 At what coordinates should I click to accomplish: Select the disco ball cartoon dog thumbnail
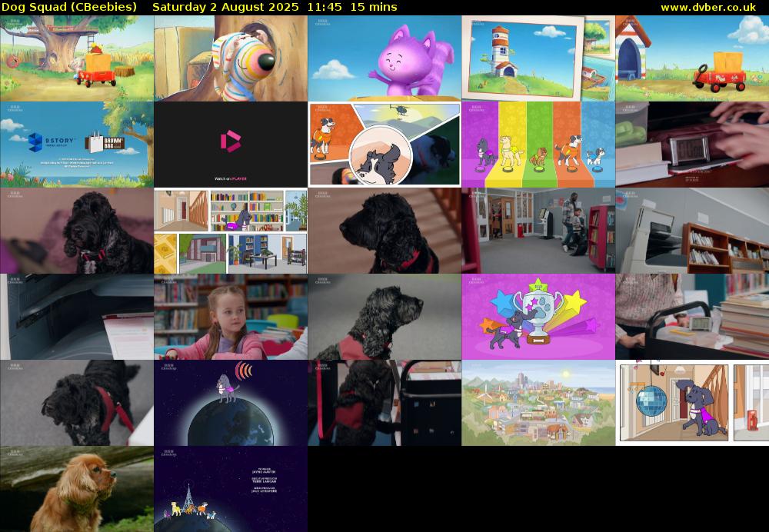(692, 403)
